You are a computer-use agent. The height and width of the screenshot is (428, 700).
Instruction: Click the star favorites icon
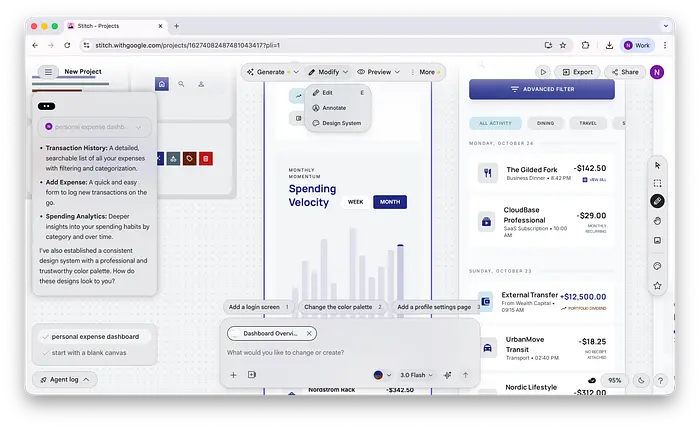tap(657, 286)
